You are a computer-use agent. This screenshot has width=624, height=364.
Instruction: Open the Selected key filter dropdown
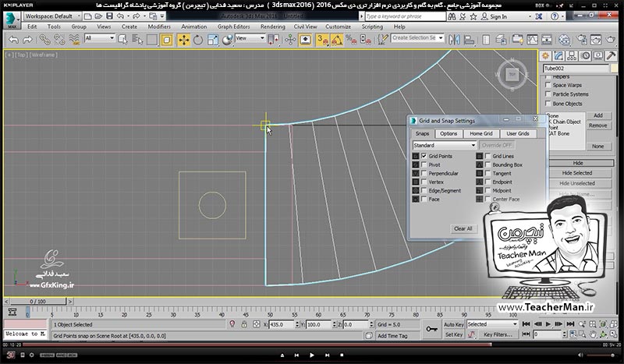coord(492,324)
